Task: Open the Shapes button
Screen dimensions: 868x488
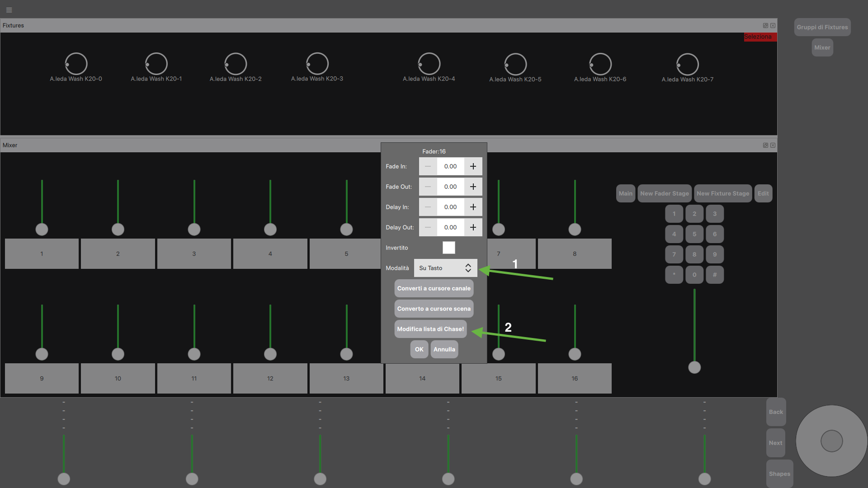Action: tap(779, 474)
